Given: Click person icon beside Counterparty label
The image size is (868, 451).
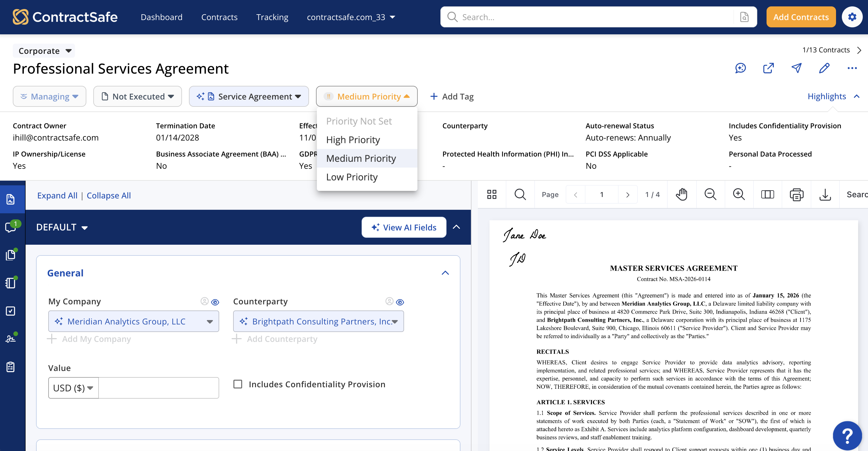Looking at the screenshot, I should (x=390, y=301).
